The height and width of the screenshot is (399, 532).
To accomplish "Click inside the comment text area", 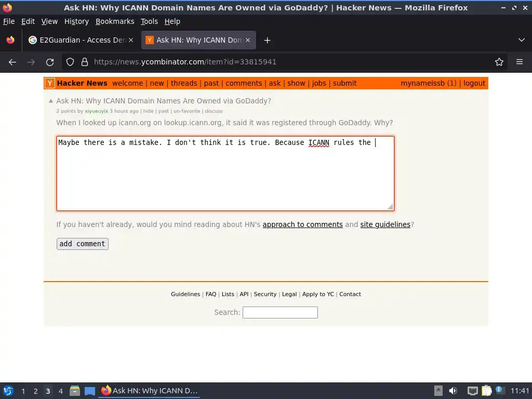I will pyautogui.click(x=225, y=174).
